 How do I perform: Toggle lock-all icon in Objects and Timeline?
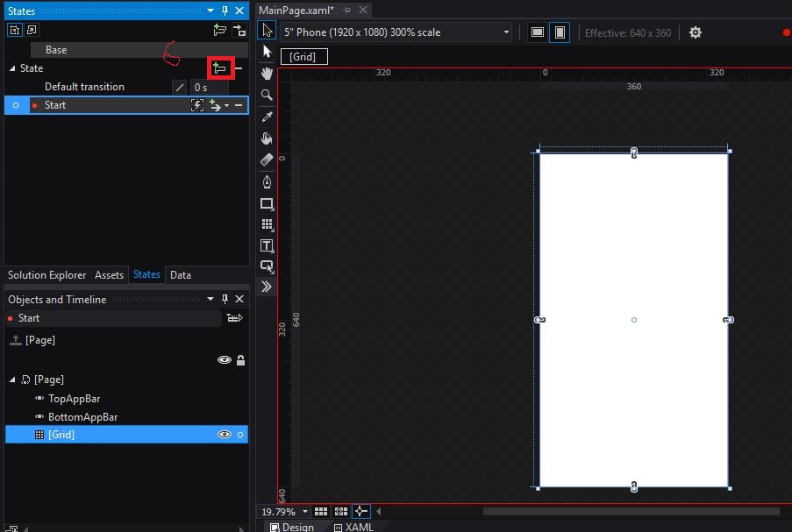point(240,360)
